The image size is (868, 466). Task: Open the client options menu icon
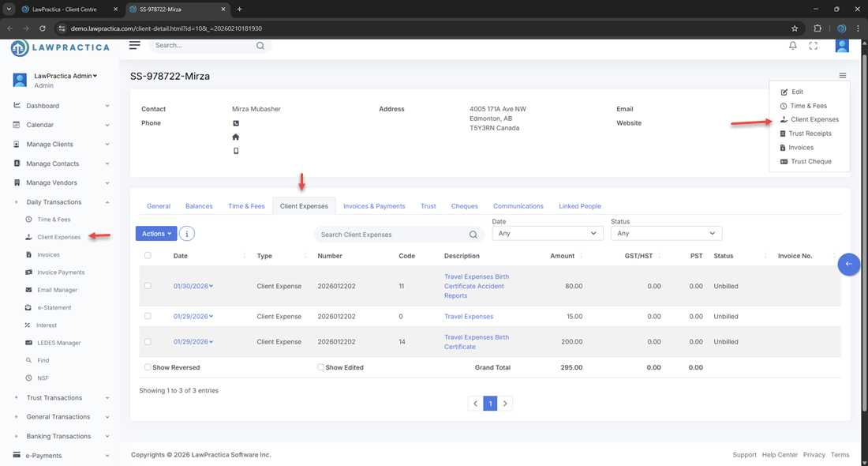(x=843, y=76)
